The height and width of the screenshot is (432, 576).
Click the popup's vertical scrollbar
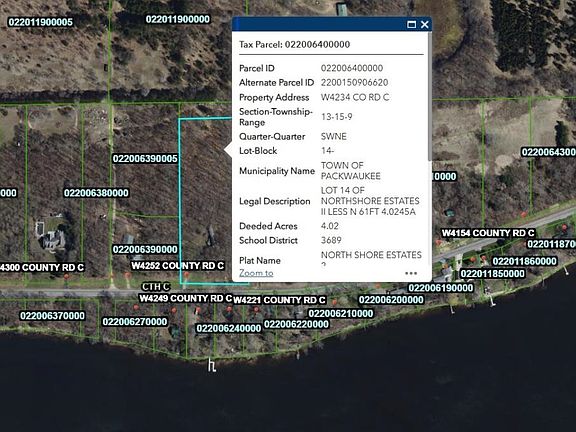pos(429,97)
